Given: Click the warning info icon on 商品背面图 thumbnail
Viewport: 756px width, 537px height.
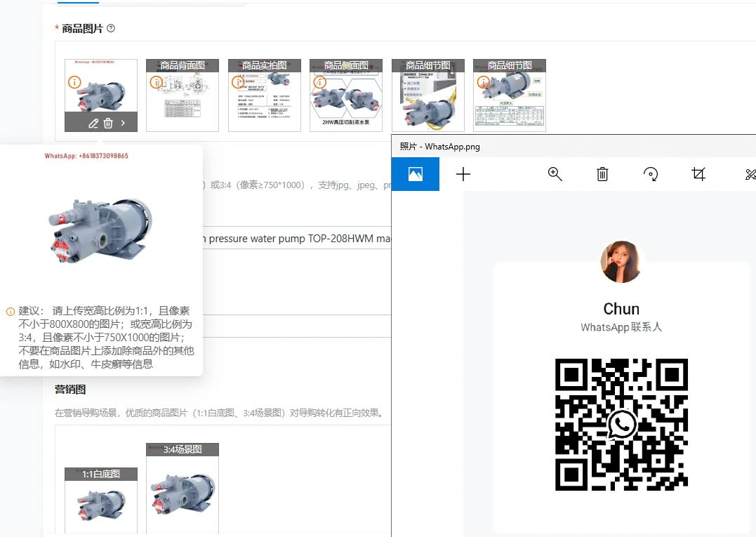Looking at the screenshot, I should (x=157, y=82).
